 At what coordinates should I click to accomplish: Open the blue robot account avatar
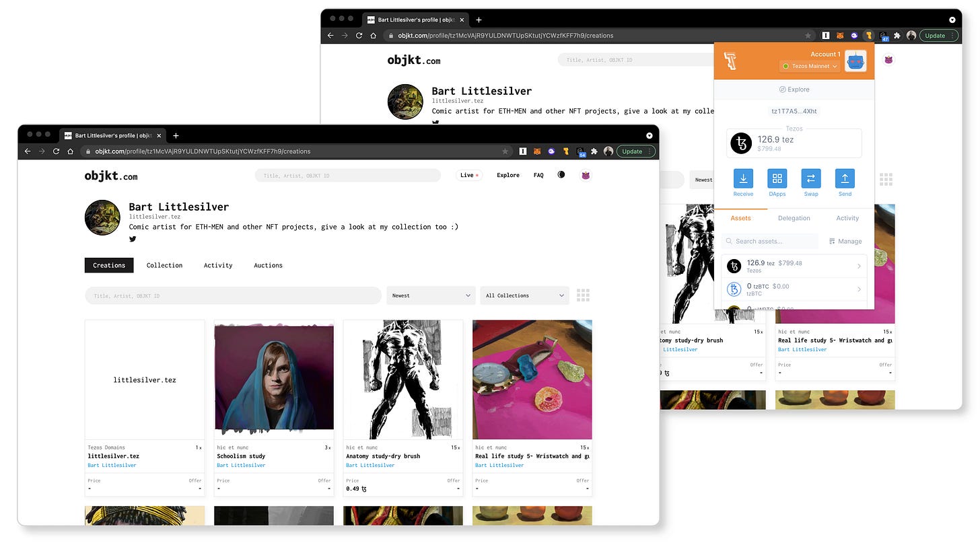point(855,61)
